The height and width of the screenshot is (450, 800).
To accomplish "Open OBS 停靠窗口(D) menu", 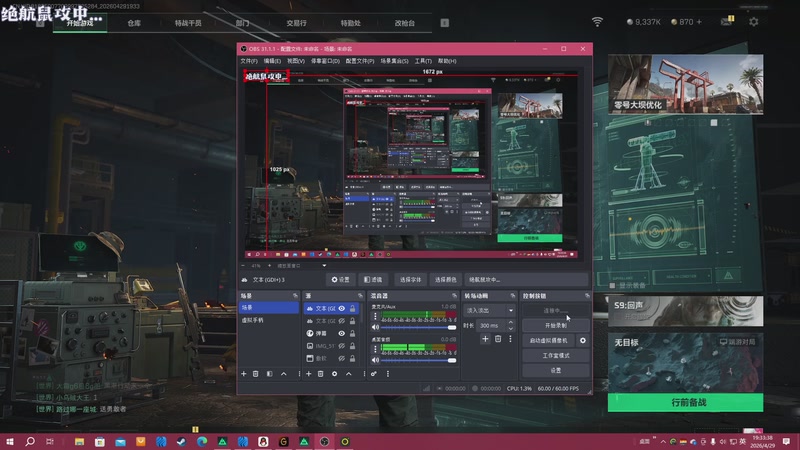I will (x=326, y=61).
